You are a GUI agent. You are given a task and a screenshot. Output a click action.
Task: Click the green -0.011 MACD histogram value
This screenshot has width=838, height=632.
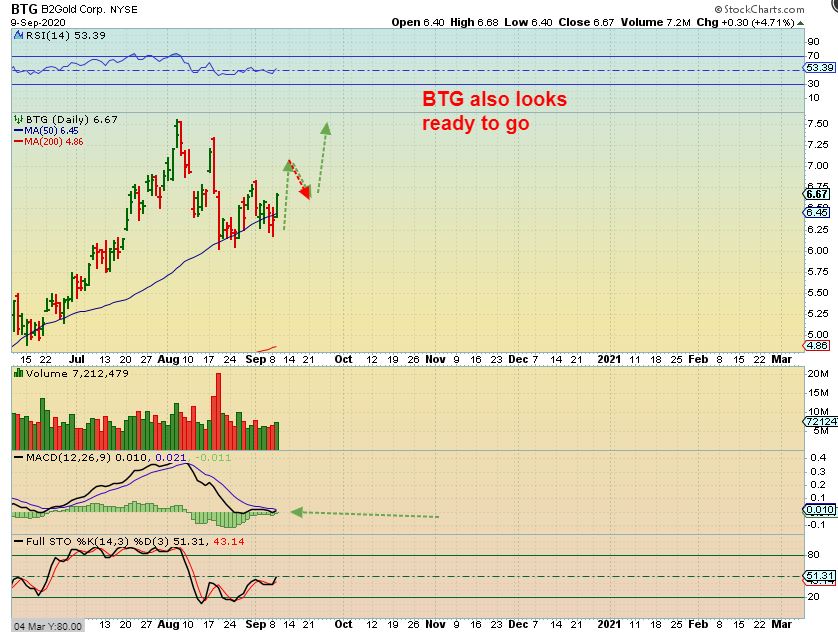[x=213, y=458]
